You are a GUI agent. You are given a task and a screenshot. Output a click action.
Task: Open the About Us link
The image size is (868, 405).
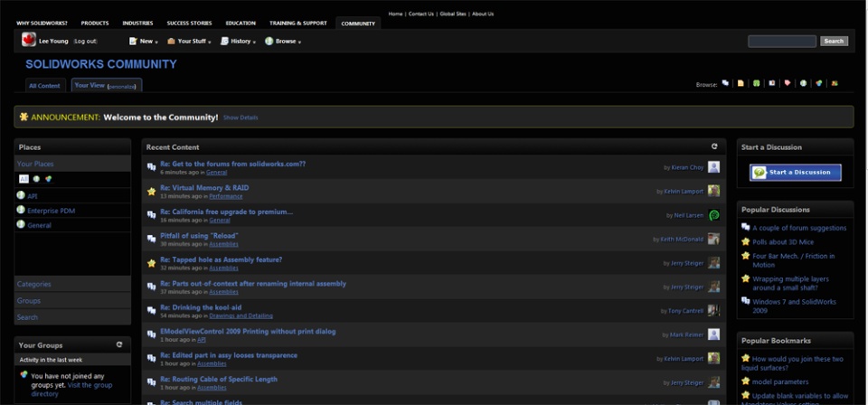tap(483, 14)
